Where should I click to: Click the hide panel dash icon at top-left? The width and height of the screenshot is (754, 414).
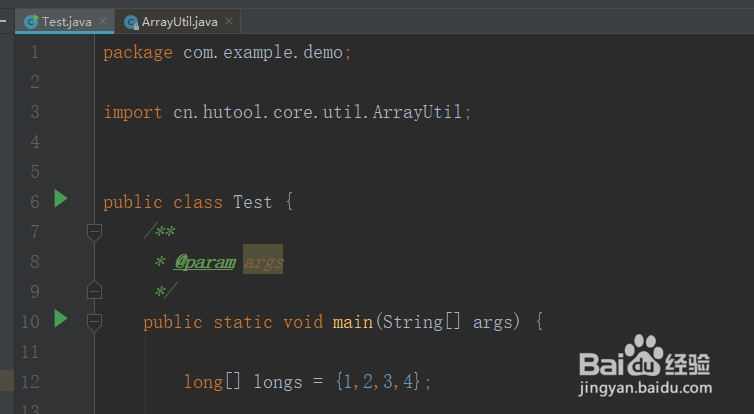coord(4,19)
